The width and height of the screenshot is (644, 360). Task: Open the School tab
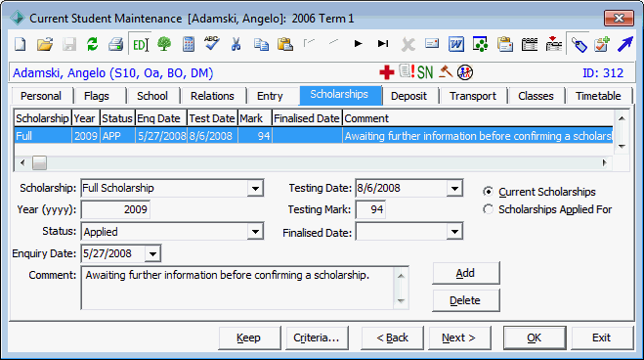[152, 96]
